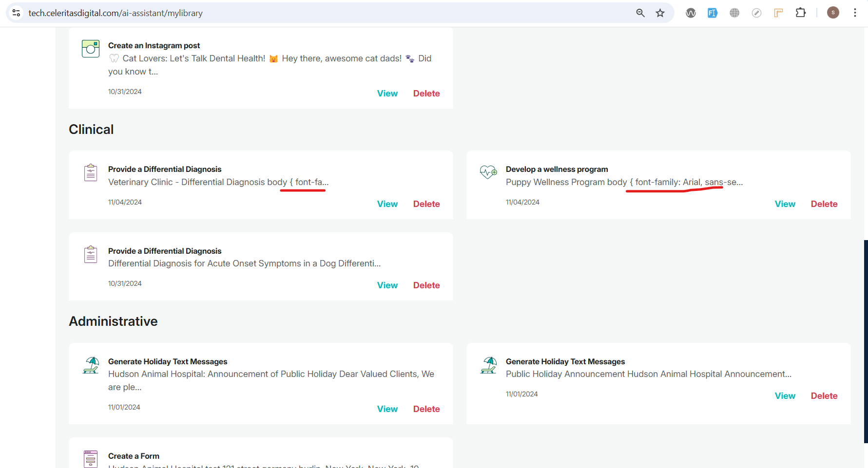Click 'Public Holiday Announcement Hudson Animal Hospital' text
This screenshot has height=468, width=868.
point(614,374)
